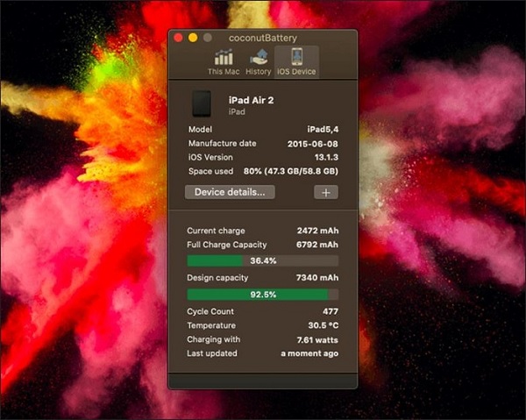Screen dimensions: 526x420
Task: Click the Cycle Count value 477
Action: (x=330, y=311)
